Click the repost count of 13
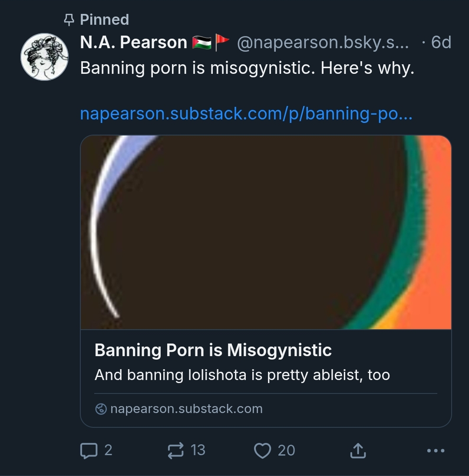The image size is (469, 476). point(198,450)
